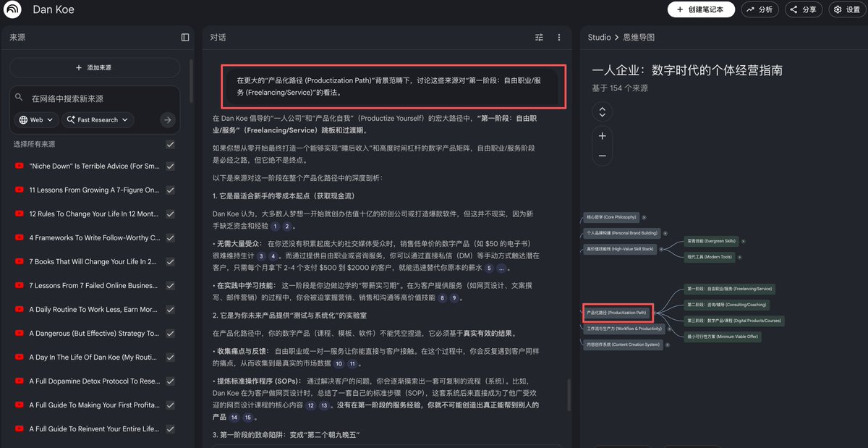Click the 分享 share button
This screenshot has width=868, height=448.
click(x=803, y=9)
